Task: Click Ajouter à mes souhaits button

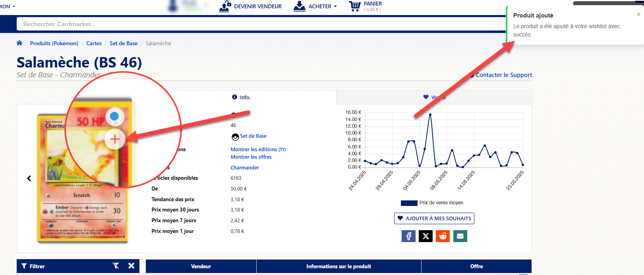Action: (x=434, y=218)
